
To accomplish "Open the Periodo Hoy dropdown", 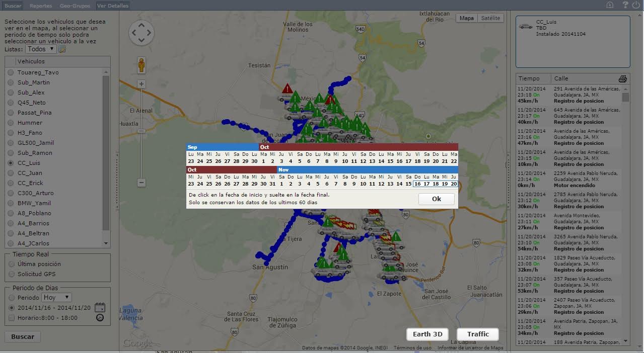I will click(56, 298).
